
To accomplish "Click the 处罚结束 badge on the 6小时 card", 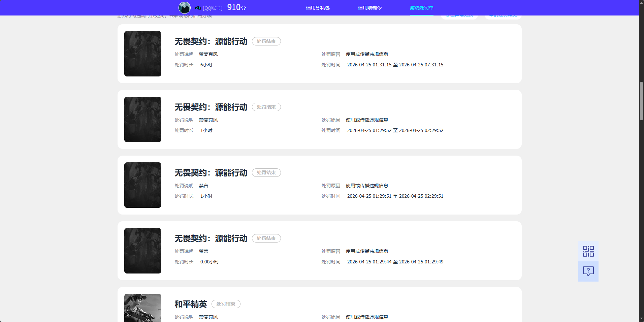I will coord(266,41).
